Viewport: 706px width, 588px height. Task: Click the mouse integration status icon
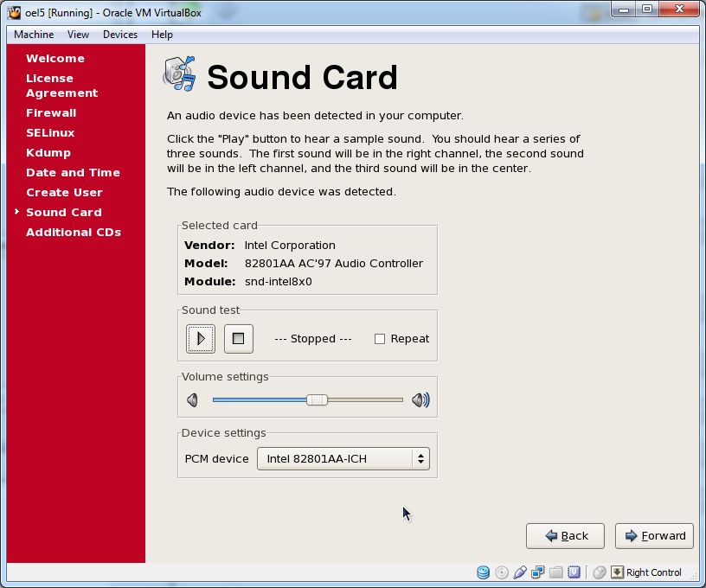600,572
